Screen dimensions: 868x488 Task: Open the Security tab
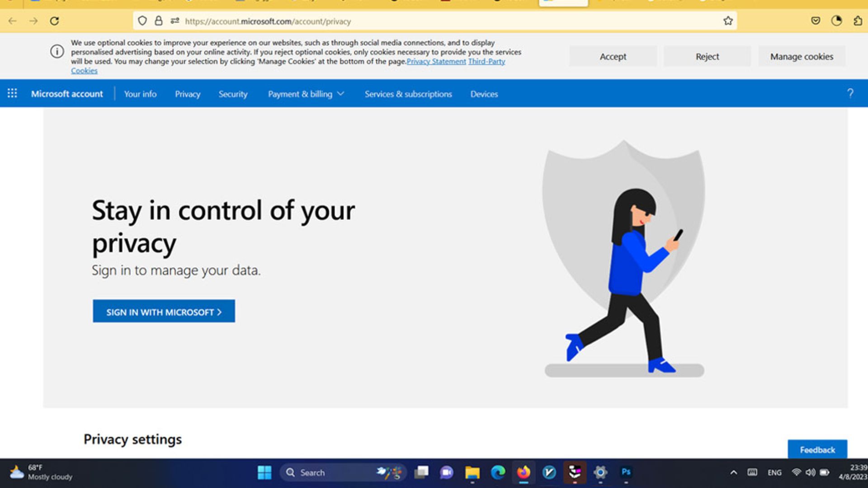[233, 94]
